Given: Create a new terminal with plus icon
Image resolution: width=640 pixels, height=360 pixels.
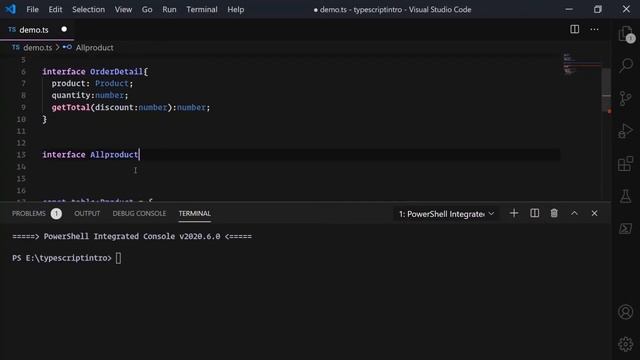Looking at the screenshot, I should click(x=514, y=213).
